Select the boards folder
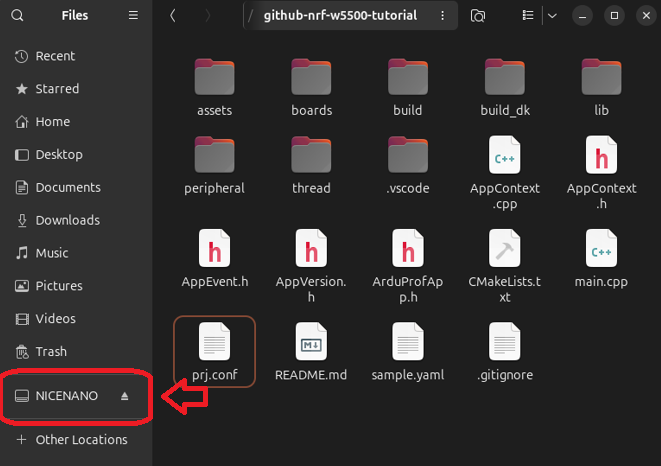Image resolution: width=661 pixels, height=466 pixels. pos(312,88)
